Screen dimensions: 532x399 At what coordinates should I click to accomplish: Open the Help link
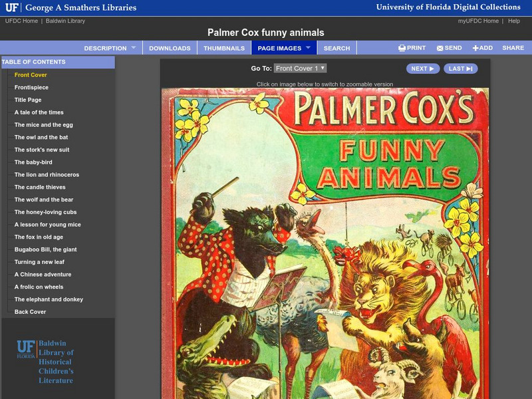pyautogui.click(x=514, y=21)
